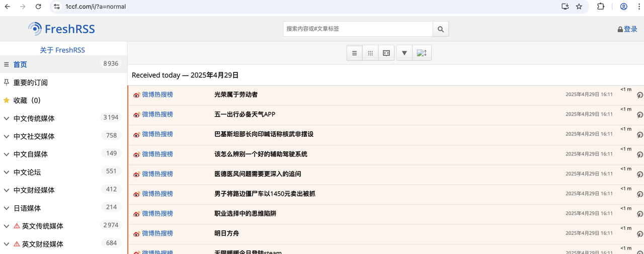Click the sort order toggle icon

click(x=422, y=53)
